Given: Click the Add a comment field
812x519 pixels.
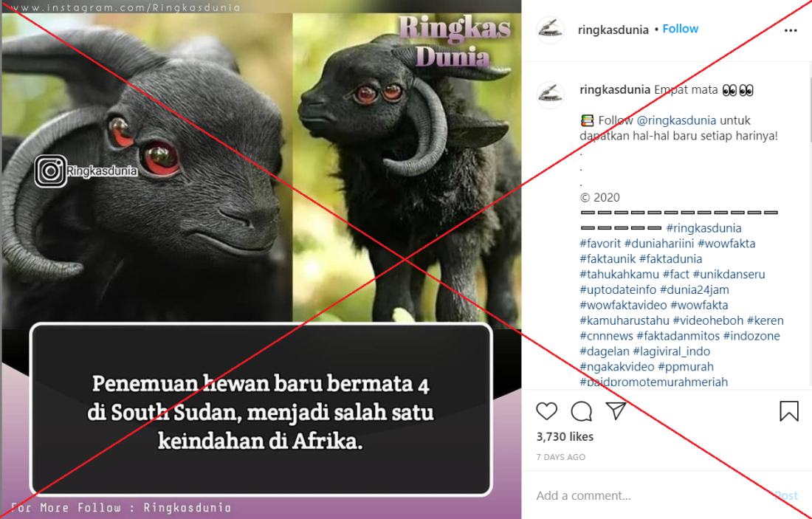Looking at the screenshot, I should (x=653, y=495).
